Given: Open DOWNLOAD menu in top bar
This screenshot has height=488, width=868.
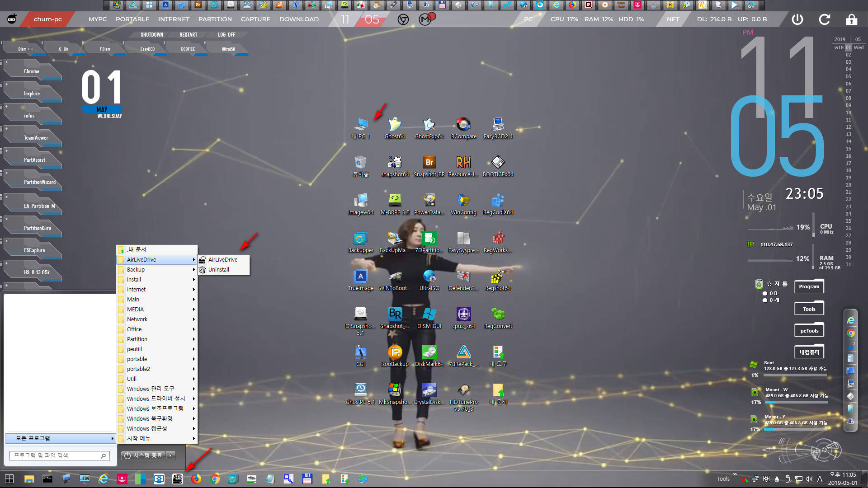Looking at the screenshot, I should coord(299,19).
